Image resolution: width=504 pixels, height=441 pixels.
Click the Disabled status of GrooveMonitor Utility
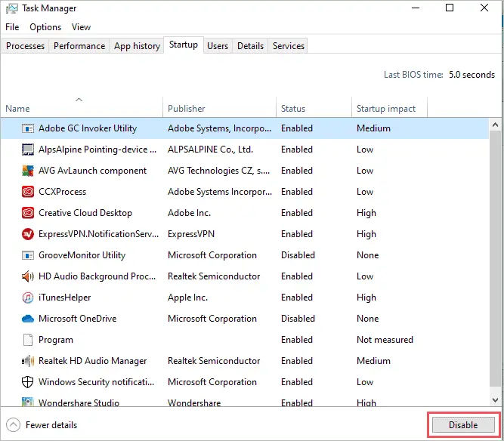[x=298, y=255]
